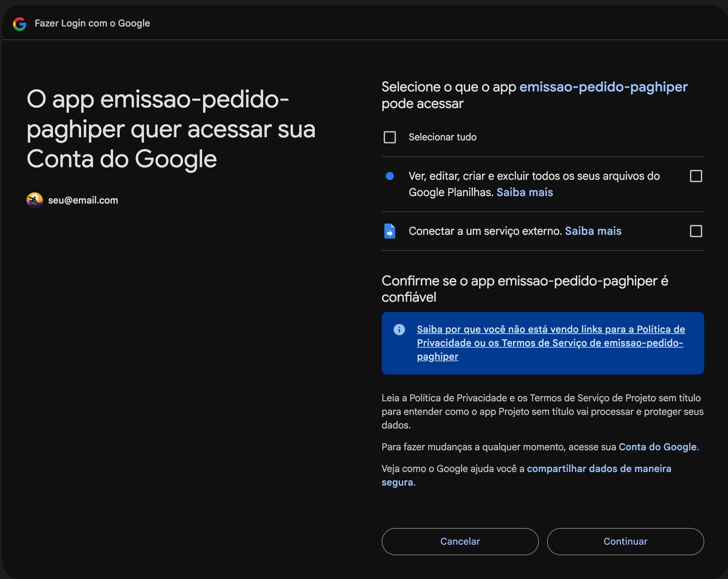Click the Google logo icon
The width and height of the screenshot is (728, 579).
[x=20, y=24]
